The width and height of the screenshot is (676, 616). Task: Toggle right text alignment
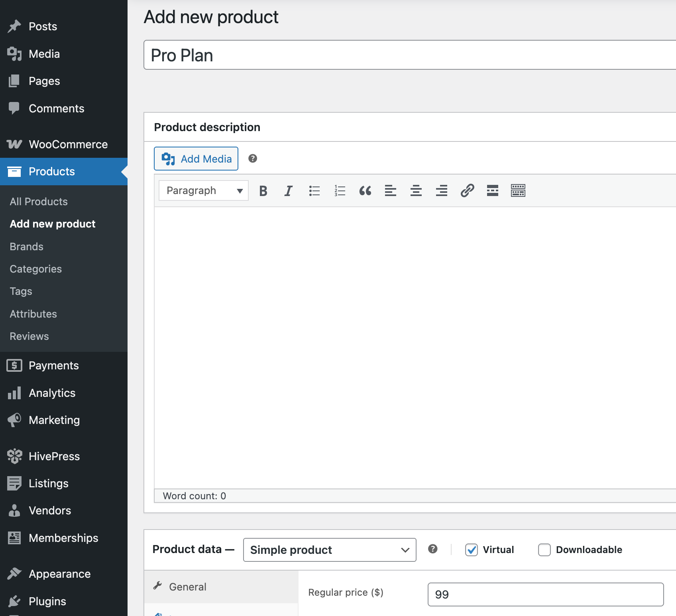(441, 190)
